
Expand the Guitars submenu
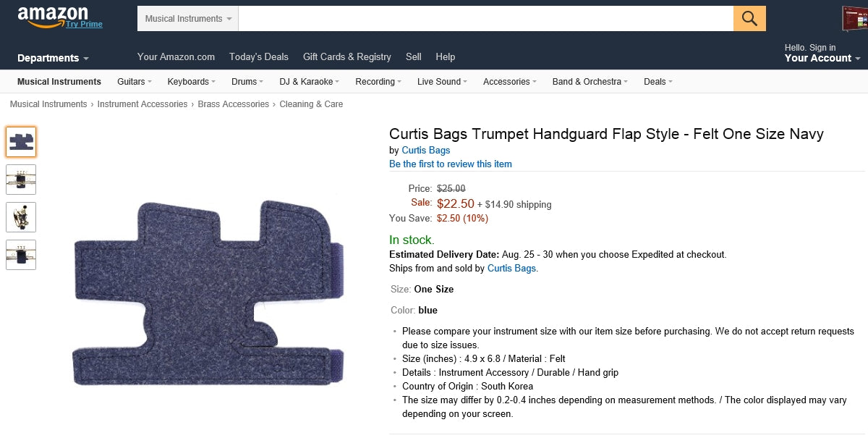135,82
